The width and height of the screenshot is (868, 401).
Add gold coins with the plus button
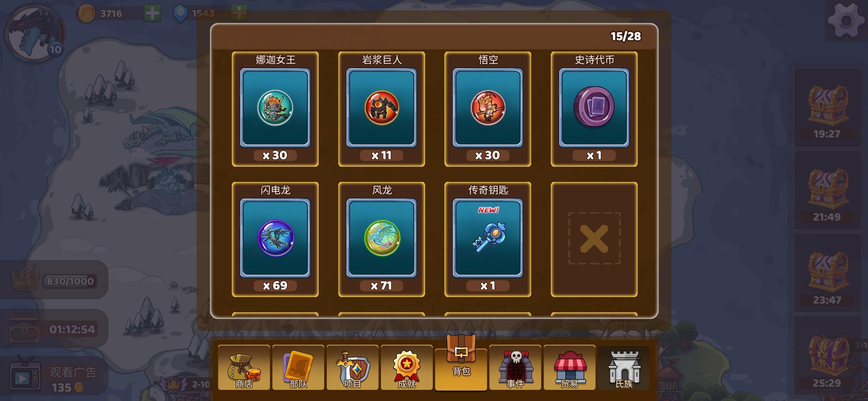coord(152,14)
